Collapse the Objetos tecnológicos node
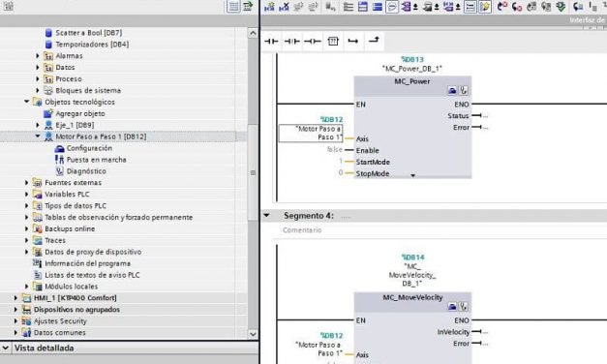This screenshot has height=364, width=607. click(27, 102)
